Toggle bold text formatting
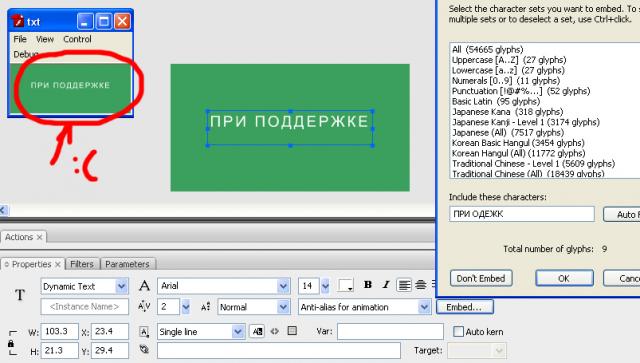The height and width of the screenshot is (363, 640). pyautogui.click(x=368, y=285)
